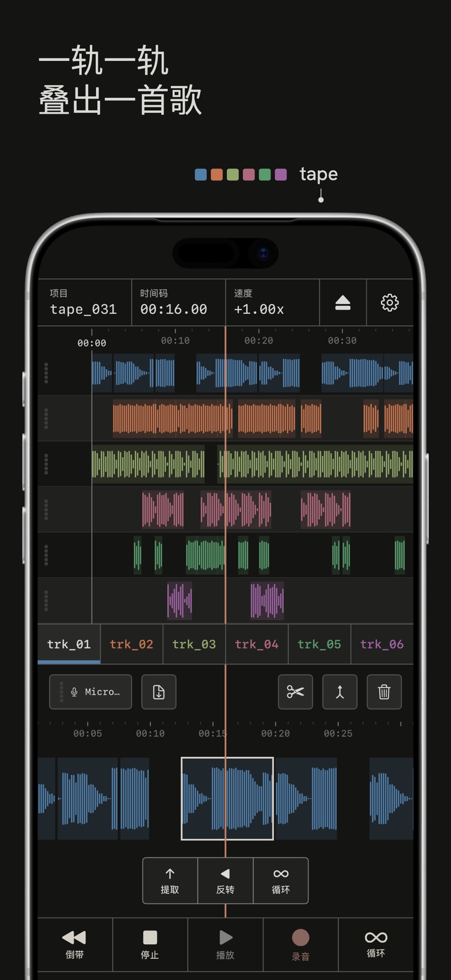The width and height of the screenshot is (451, 980).
Task: Tap the blue swatch beside tape
Action: (x=201, y=175)
